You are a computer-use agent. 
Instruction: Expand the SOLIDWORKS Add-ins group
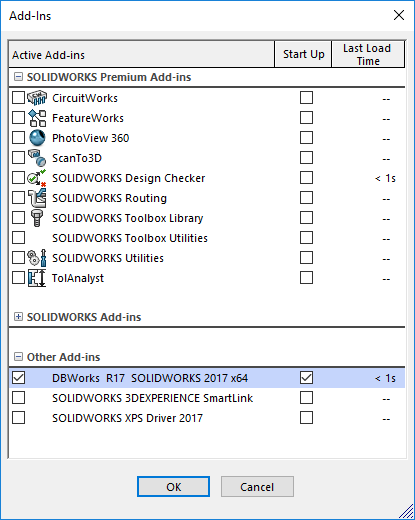18,317
